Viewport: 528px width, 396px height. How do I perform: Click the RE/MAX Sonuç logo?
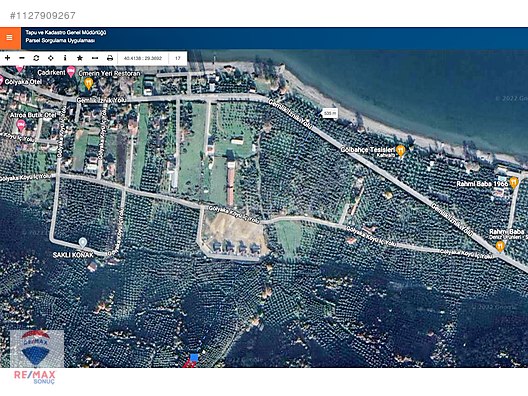(35, 357)
